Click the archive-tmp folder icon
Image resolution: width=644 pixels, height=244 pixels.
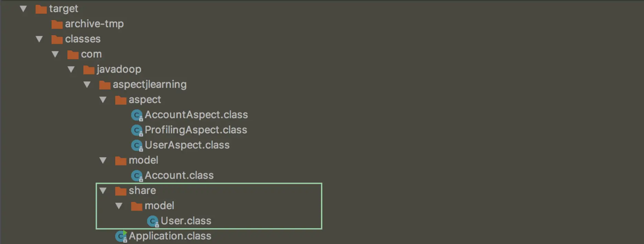(57, 24)
